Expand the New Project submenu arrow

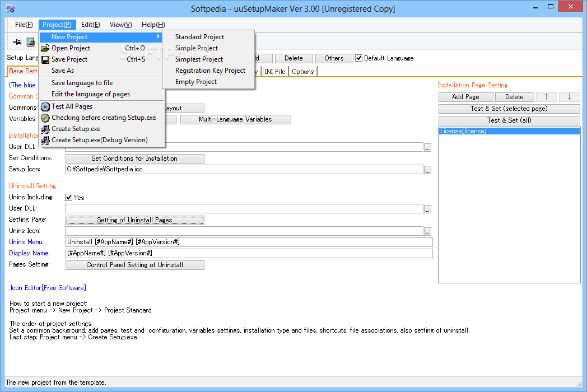click(159, 36)
